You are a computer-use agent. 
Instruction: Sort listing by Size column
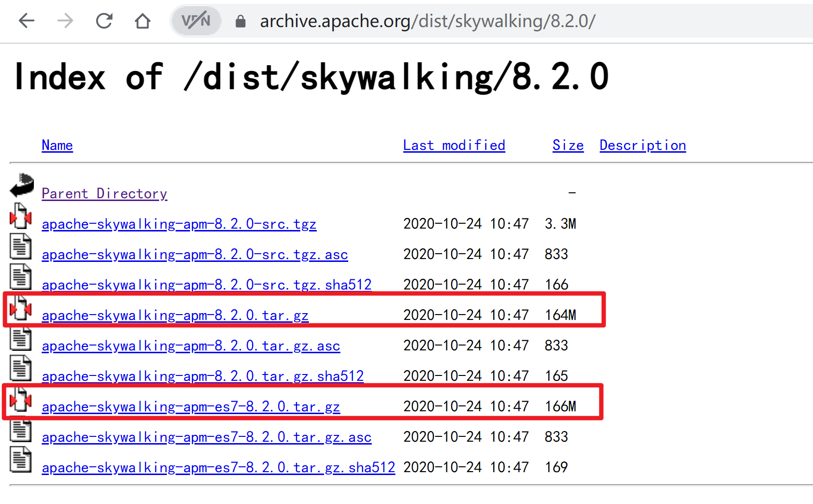pos(568,145)
